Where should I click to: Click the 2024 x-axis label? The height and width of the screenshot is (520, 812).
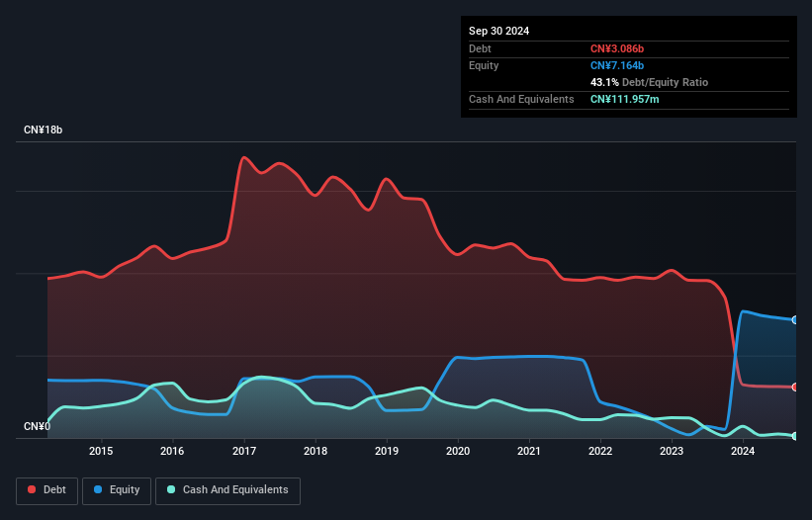tap(743, 451)
